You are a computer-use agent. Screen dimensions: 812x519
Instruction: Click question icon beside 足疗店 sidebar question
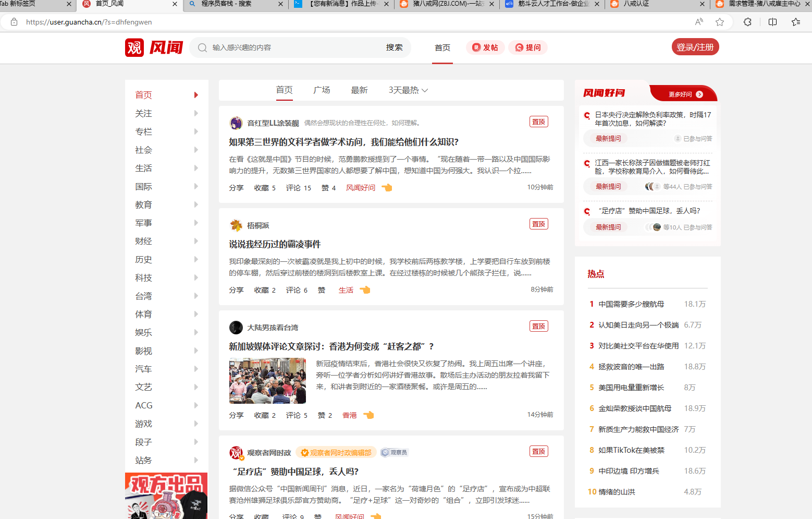pyautogui.click(x=587, y=211)
